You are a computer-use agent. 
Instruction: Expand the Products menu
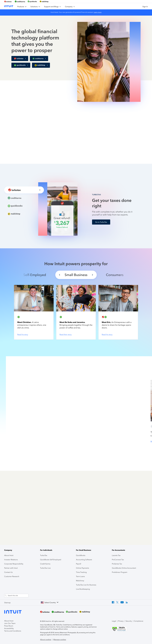coord(22,7)
